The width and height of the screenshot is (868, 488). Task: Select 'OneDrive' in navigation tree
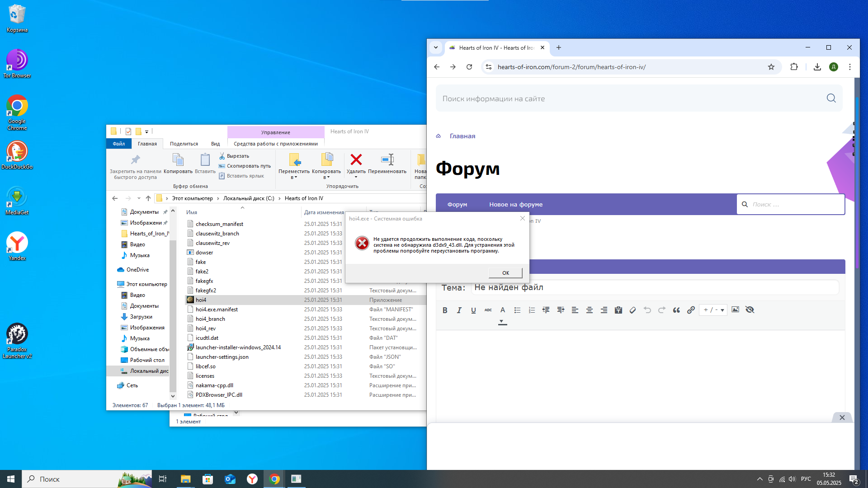click(137, 270)
